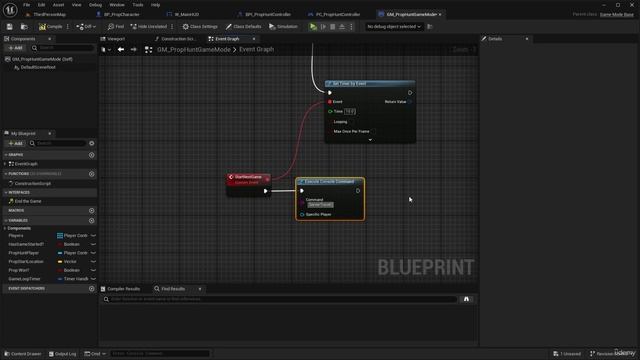Click Add button in My Blueprint panel
Screen dimensions: 640x360
pyautogui.click(x=16, y=144)
